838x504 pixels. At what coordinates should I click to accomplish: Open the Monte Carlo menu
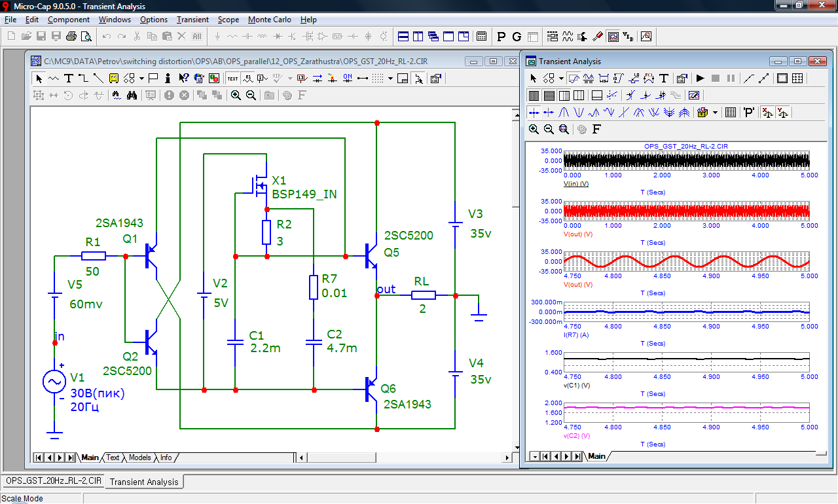tap(270, 20)
